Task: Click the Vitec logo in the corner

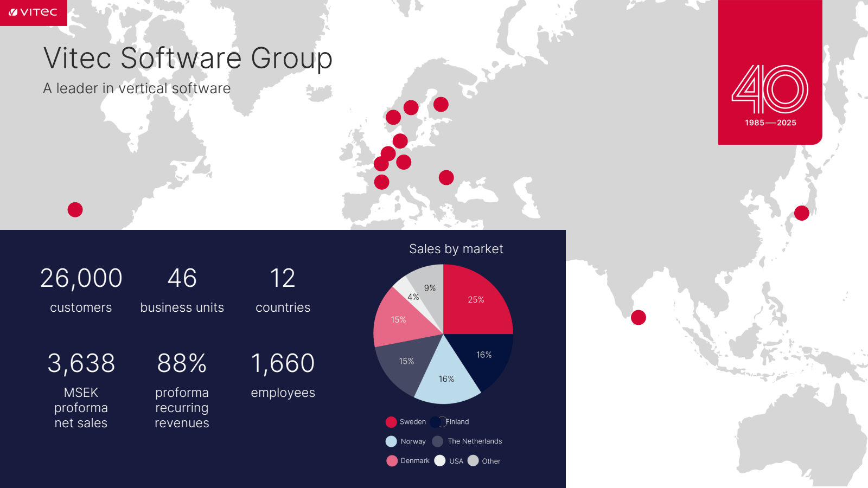Action: (33, 12)
